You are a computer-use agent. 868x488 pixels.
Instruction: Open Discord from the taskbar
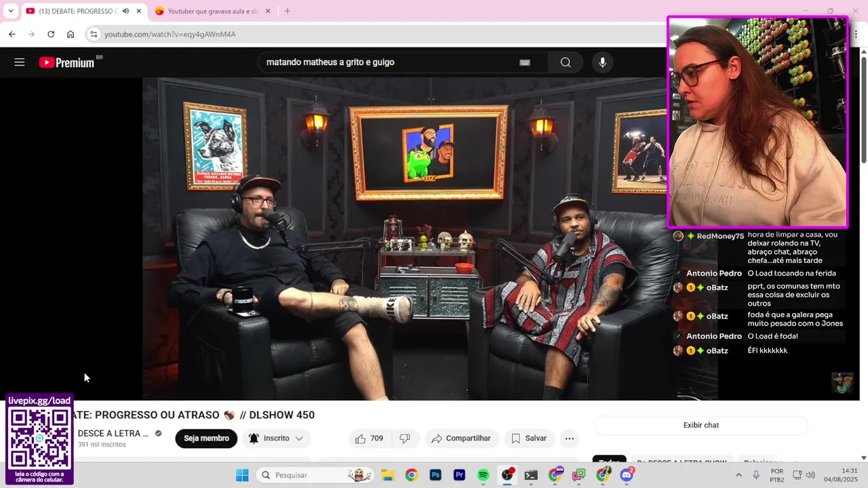[627, 475]
